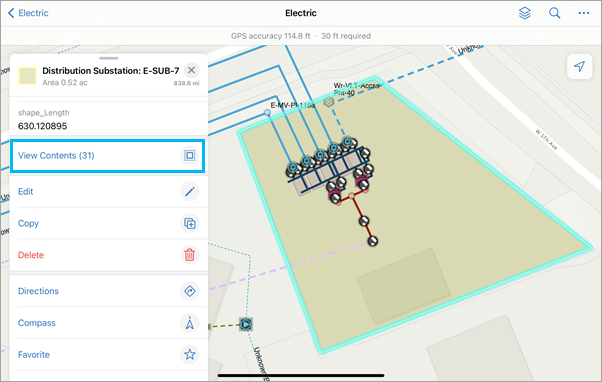Tap the Copy duplicate icon
The width and height of the screenshot is (602, 382).
click(190, 223)
